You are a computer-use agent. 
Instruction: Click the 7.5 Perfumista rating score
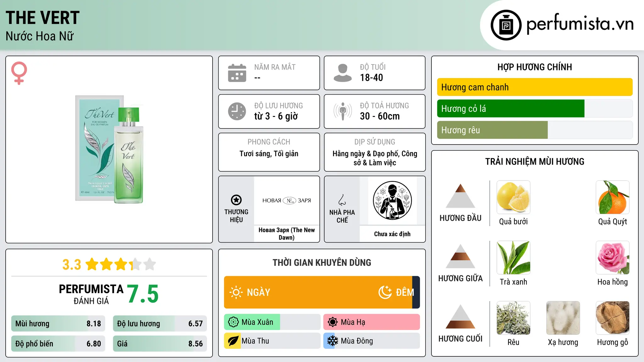coord(143,294)
